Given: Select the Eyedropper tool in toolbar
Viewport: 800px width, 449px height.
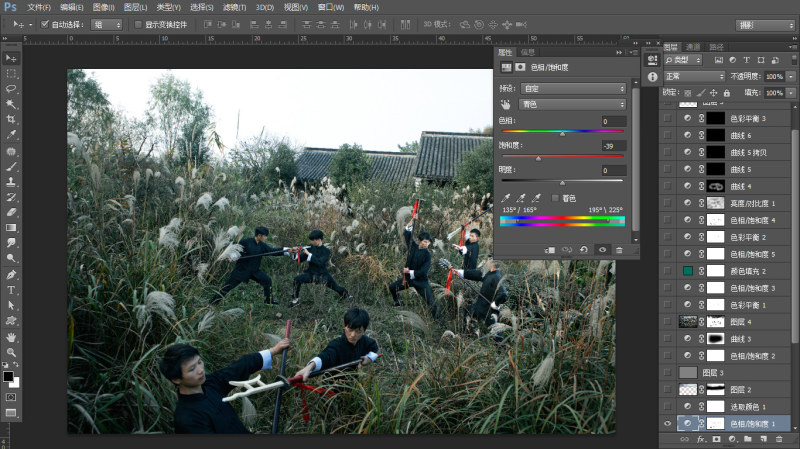Looking at the screenshot, I should click(x=11, y=135).
